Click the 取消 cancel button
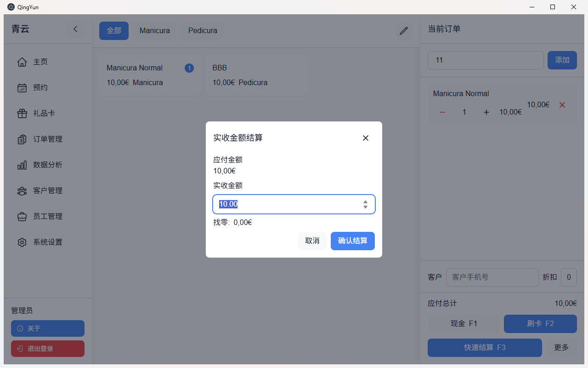This screenshot has height=368, width=588. (x=312, y=241)
